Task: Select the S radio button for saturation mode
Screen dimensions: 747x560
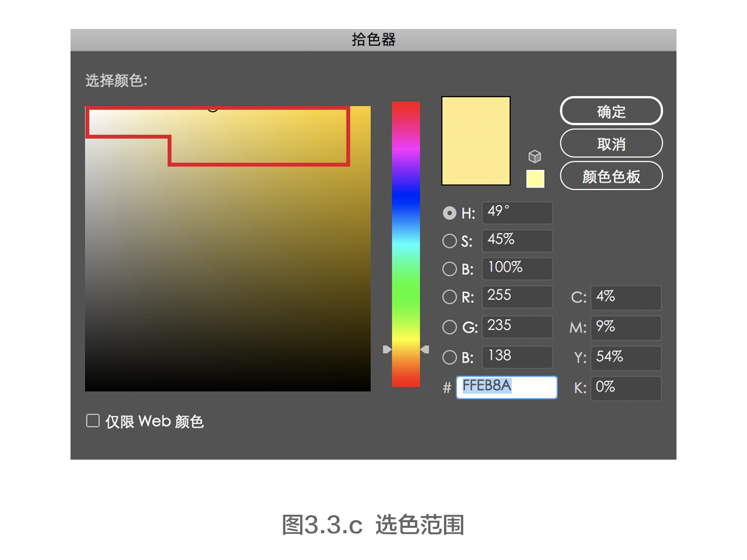Action: (450, 241)
